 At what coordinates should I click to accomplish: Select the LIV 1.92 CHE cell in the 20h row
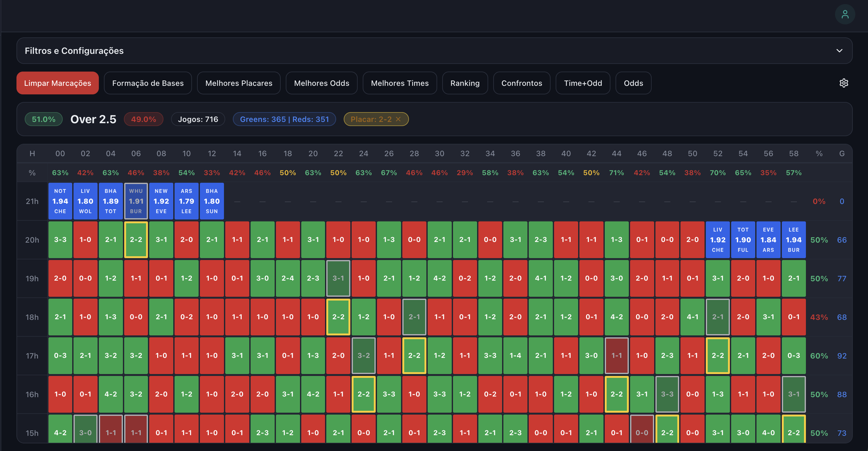pos(718,239)
